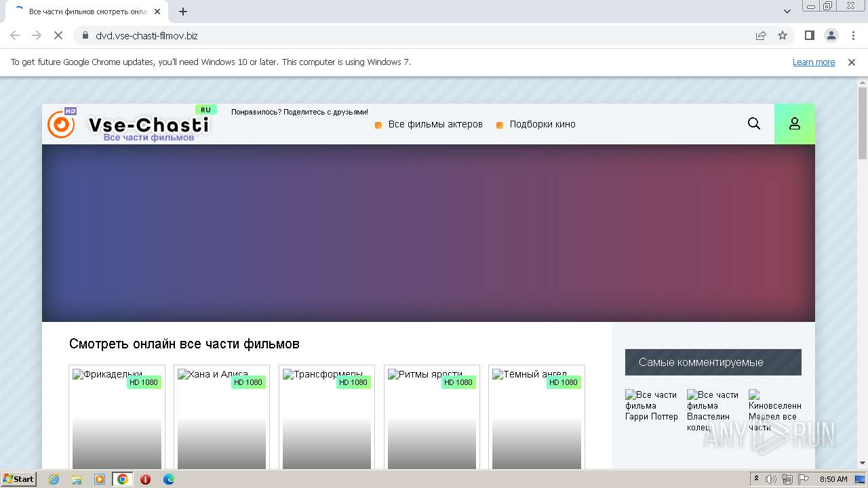Open the Тёмный ангел movie card
Image resolution: width=868 pixels, height=488 pixels.
click(537, 418)
